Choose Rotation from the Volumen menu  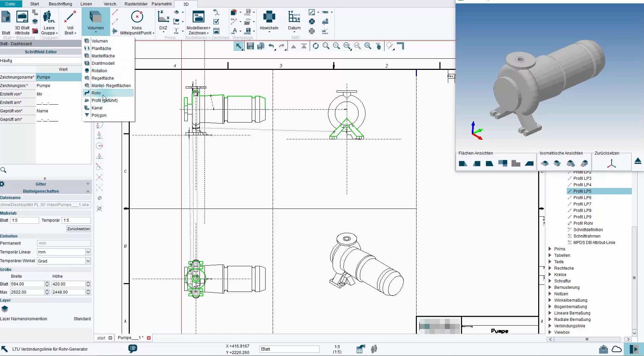click(x=99, y=71)
